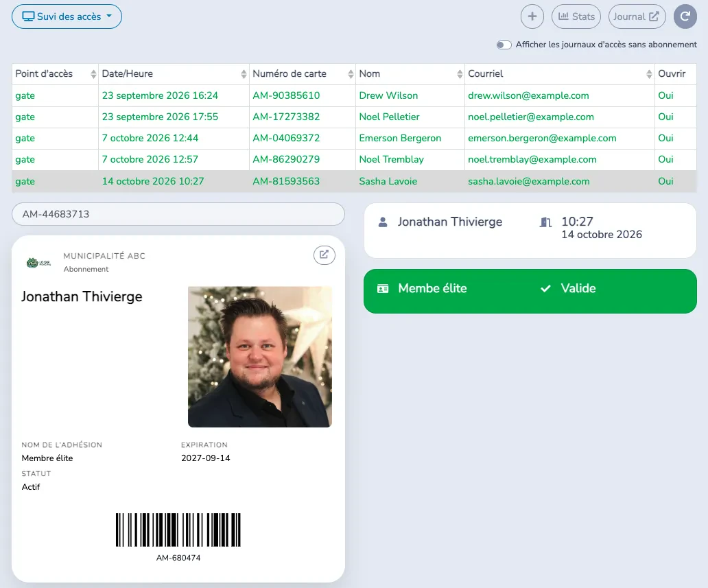Select the Drew Wilson row name
Viewport: 708px width, 588px height.
tap(388, 95)
